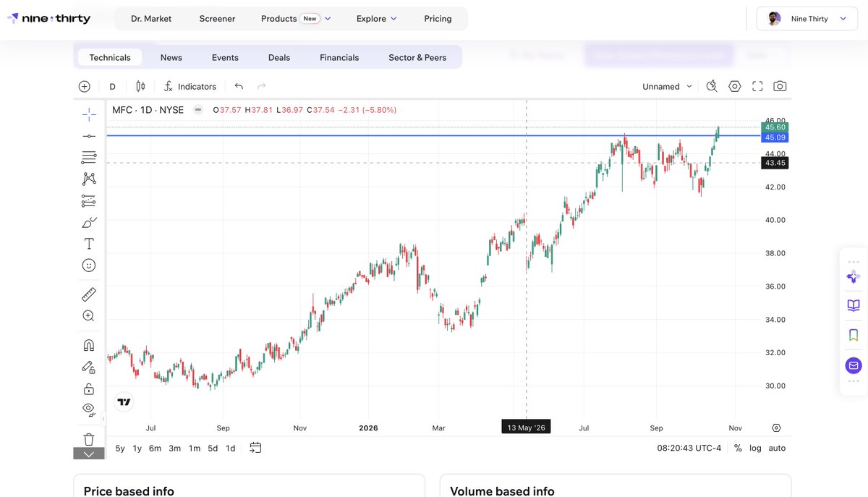Select the crosshair cursor tool
Image resolution: width=868 pixels, height=497 pixels.
[x=89, y=114]
